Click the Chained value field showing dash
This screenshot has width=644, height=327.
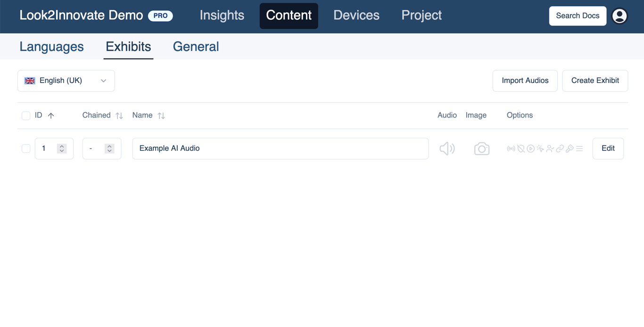[102, 149]
